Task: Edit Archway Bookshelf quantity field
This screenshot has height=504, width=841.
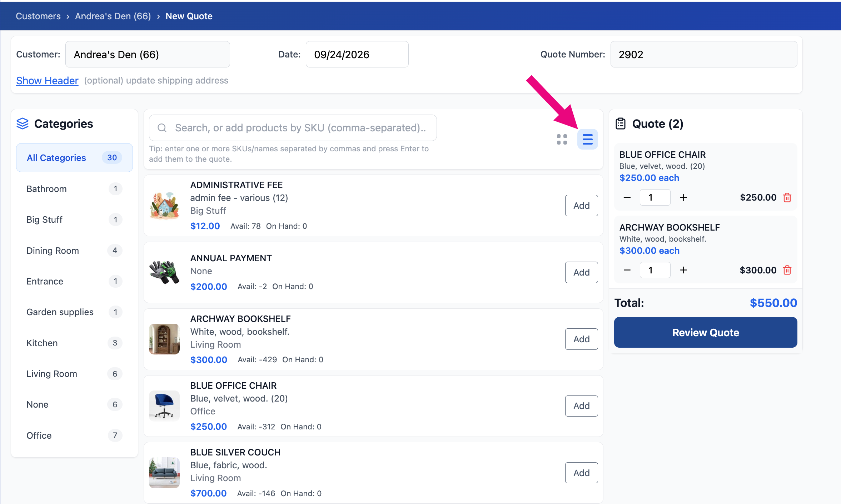Action: click(655, 270)
